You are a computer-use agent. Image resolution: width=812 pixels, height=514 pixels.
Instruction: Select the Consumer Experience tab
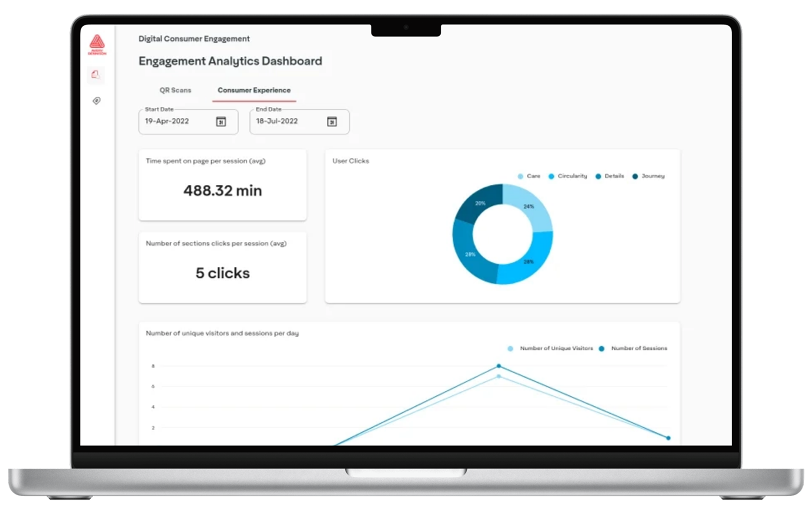(254, 90)
